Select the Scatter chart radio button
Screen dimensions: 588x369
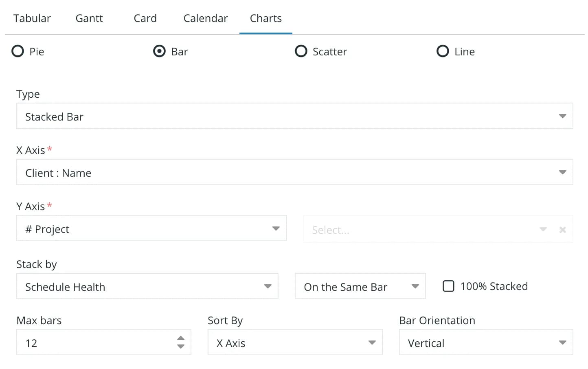pos(301,51)
